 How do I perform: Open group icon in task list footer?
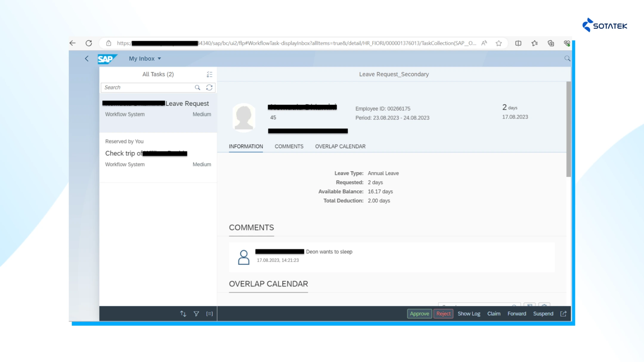(x=210, y=314)
